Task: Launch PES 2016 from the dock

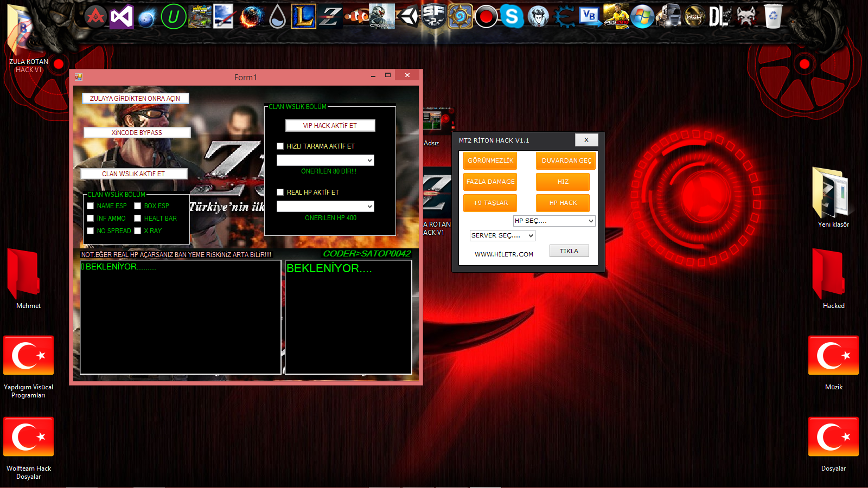Action: (616, 17)
